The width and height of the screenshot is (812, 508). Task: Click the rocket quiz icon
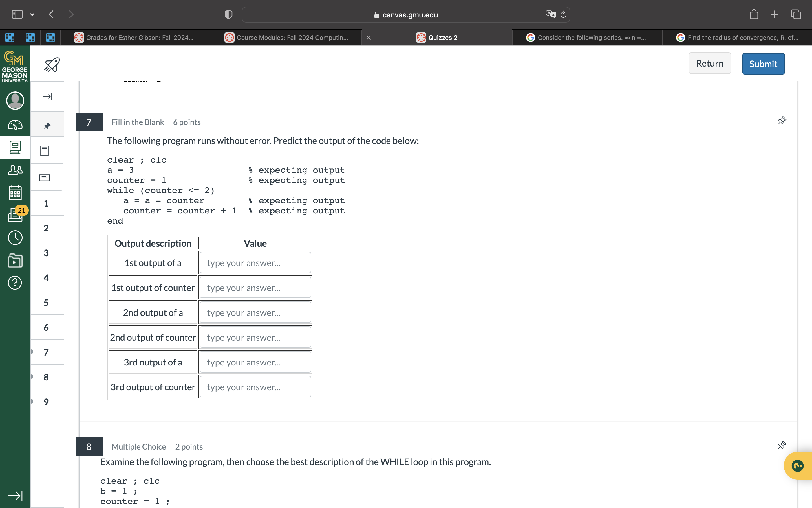pos(52,65)
